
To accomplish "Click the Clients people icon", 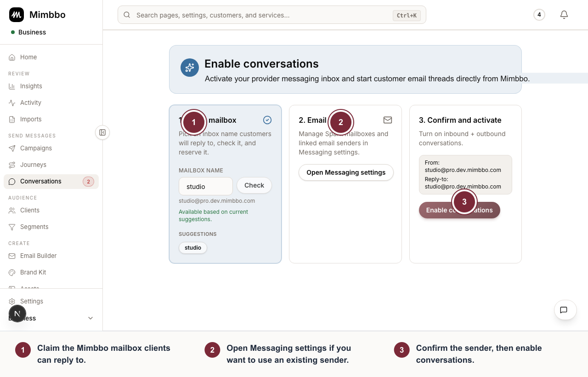I will 12,211.
